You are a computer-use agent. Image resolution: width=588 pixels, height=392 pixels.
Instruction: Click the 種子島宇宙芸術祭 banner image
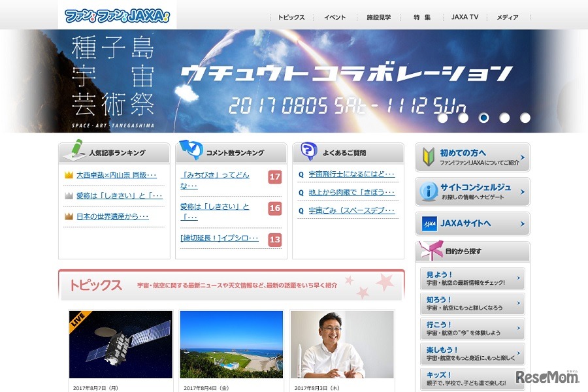click(x=294, y=80)
